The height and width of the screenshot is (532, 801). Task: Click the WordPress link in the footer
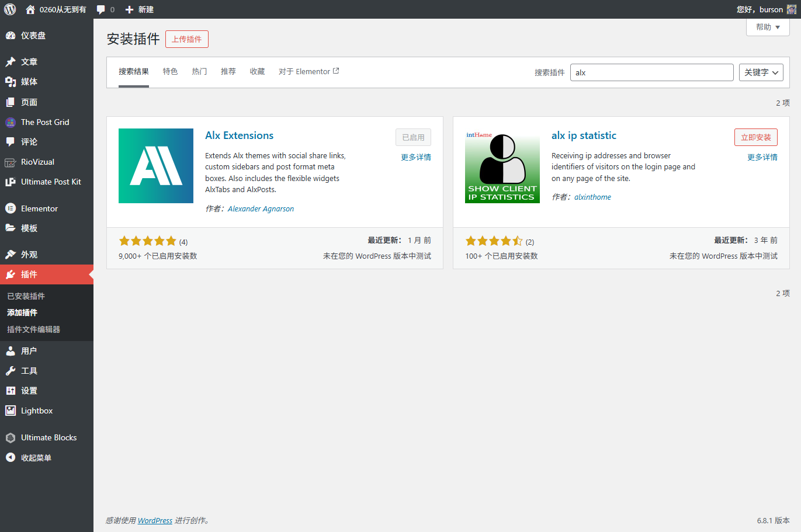point(155,520)
